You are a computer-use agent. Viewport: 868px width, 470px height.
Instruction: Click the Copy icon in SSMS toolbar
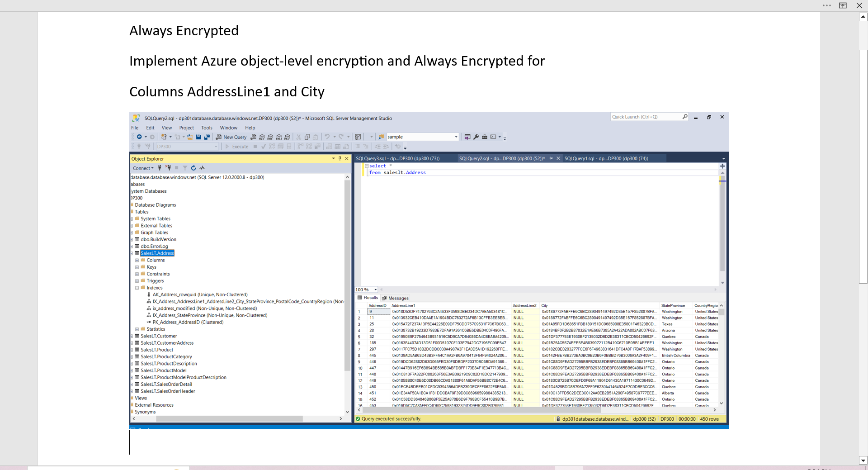point(307,137)
